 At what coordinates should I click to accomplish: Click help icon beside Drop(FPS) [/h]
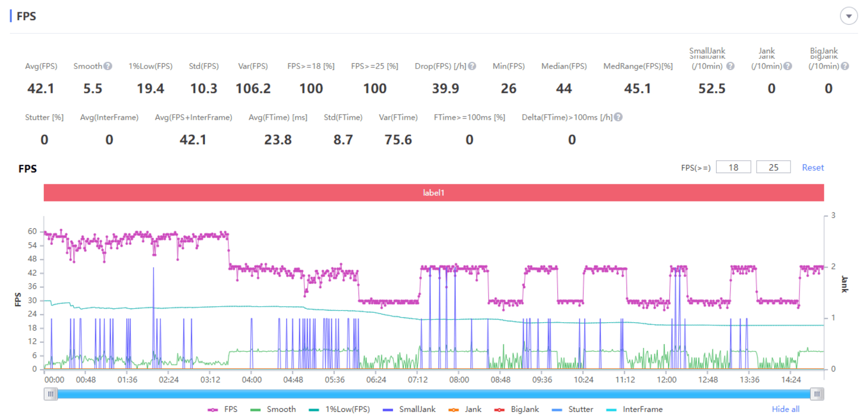coord(472,66)
